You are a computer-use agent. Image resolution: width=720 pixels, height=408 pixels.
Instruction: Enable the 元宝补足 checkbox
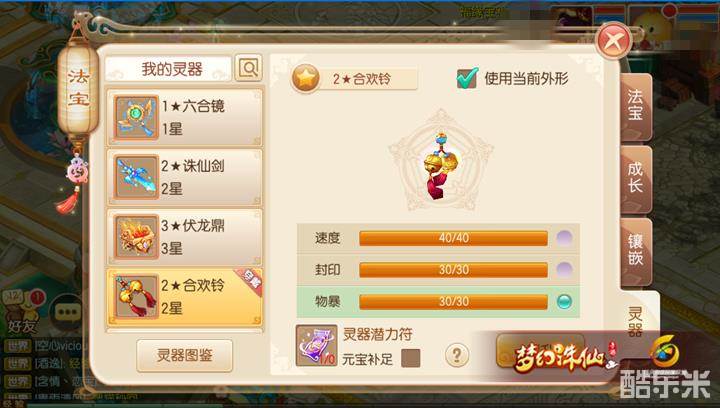click(411, 358)
